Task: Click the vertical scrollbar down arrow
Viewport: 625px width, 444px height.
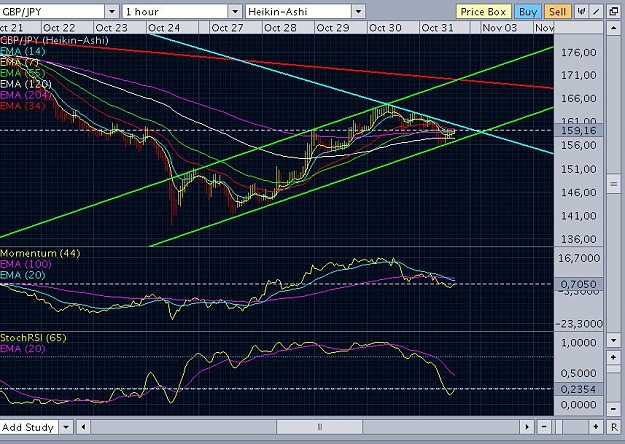Action: click(613, 340)
